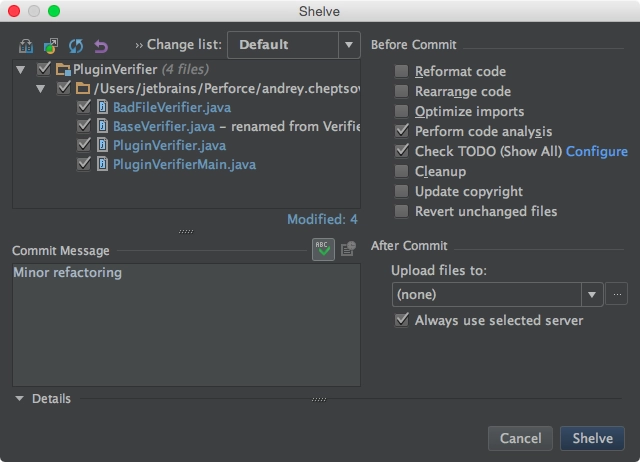Viewport: 640px width, 462px height.
Task: Enable the Cleanup checkbox
Action: [402, 171]
